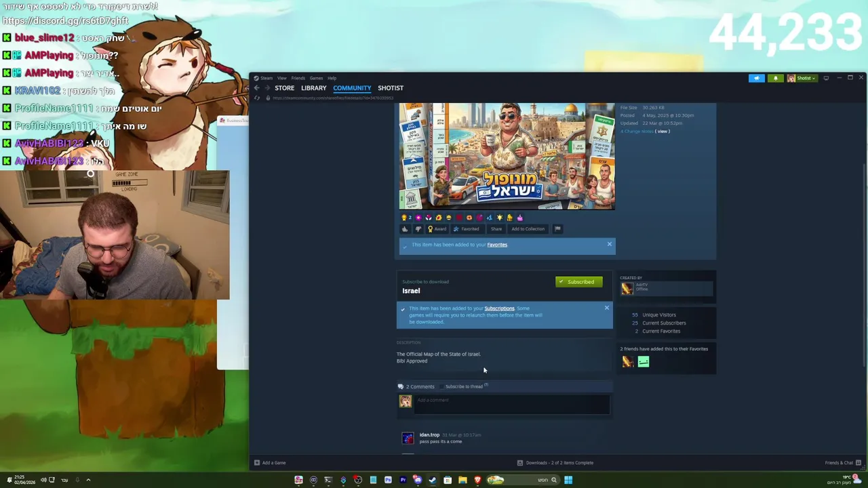Click the thumbs up rate icon

405,229
